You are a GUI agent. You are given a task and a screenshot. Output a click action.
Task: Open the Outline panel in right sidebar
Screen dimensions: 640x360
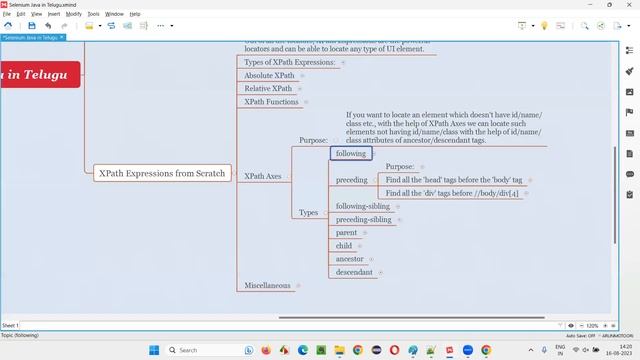coord(629,50)
